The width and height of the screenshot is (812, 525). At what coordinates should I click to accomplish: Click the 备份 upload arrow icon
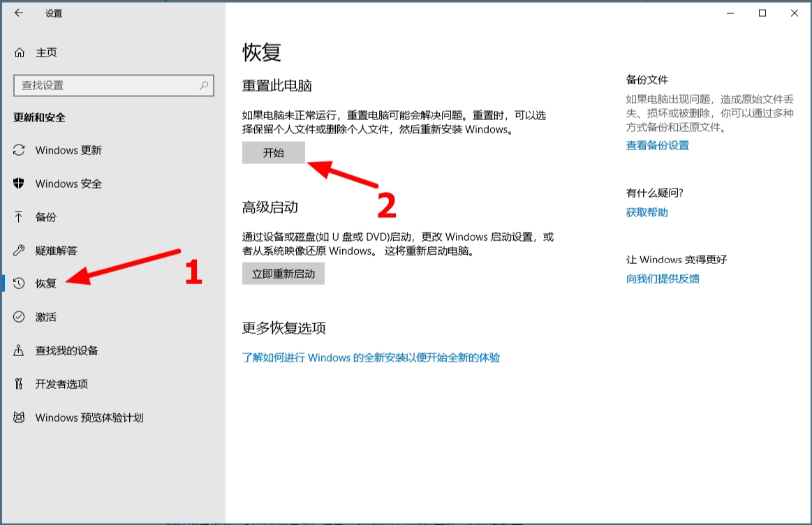[17, 217]
